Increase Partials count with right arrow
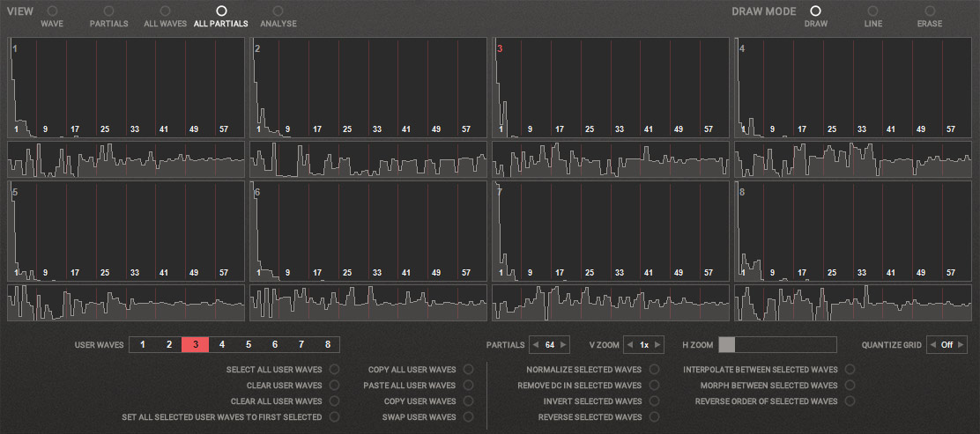 coord(564,344)
